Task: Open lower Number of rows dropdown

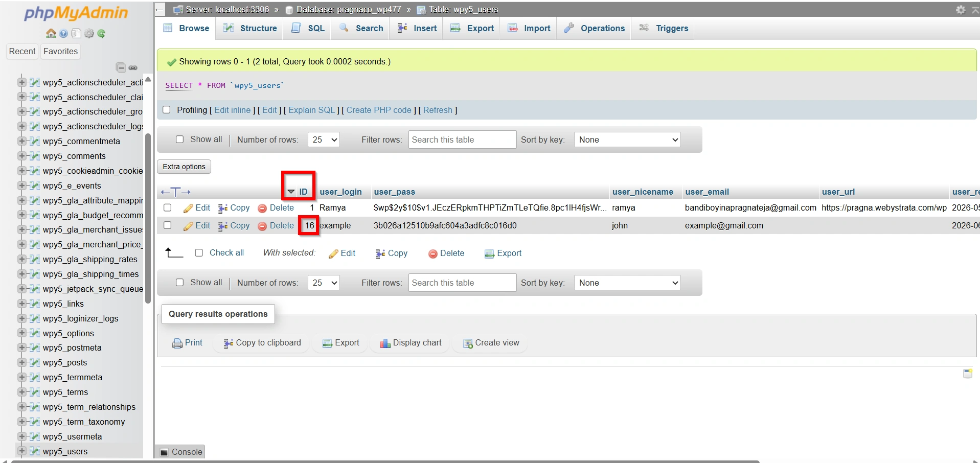Action: (324, 283)
